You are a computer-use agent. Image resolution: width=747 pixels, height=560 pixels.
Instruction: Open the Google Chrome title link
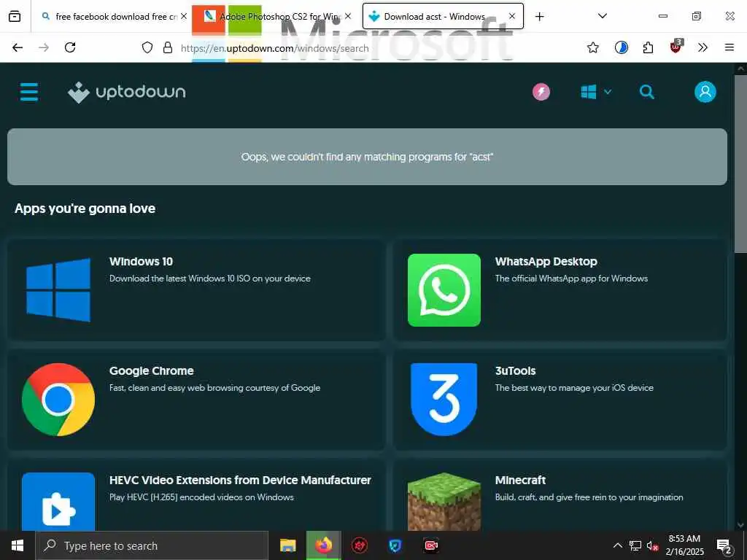(x=152, y=371)
